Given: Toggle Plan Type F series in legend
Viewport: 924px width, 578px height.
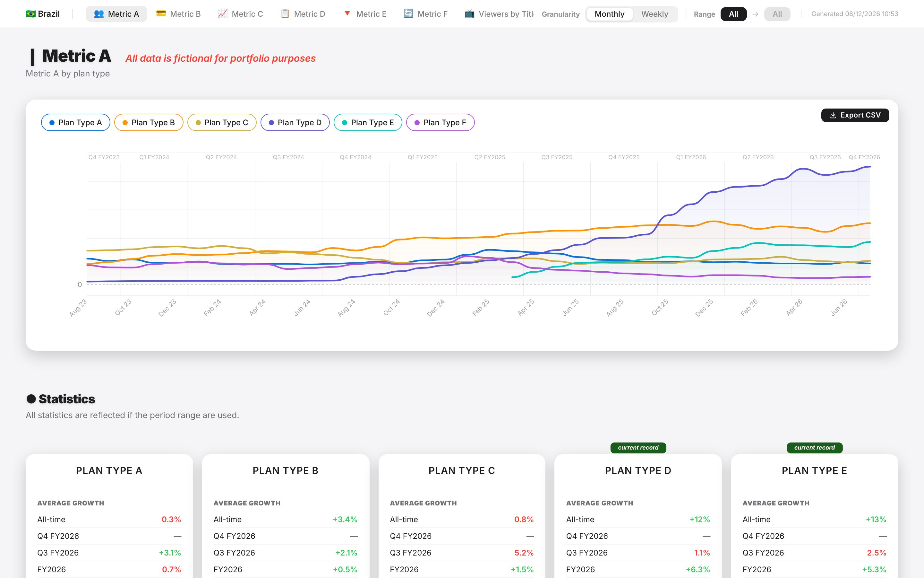Looking at the screenshot, I should (x=440, y=122).
